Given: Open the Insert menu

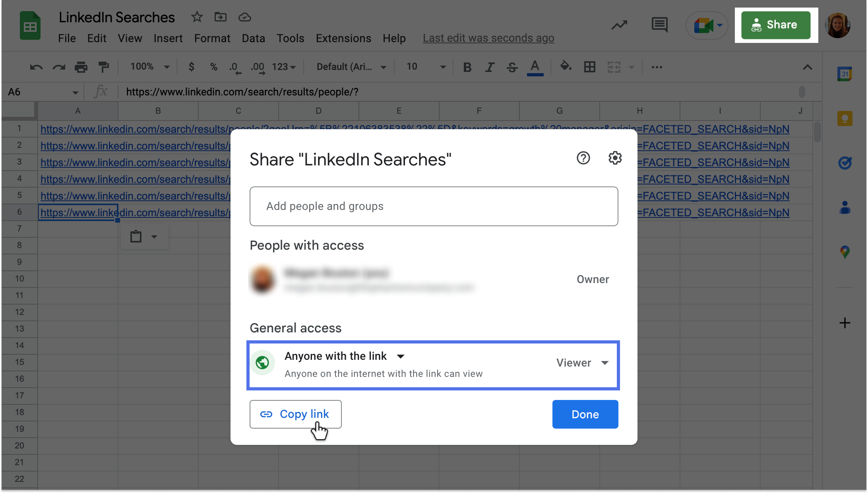Looking at the screenshot, I should [168, 38].
